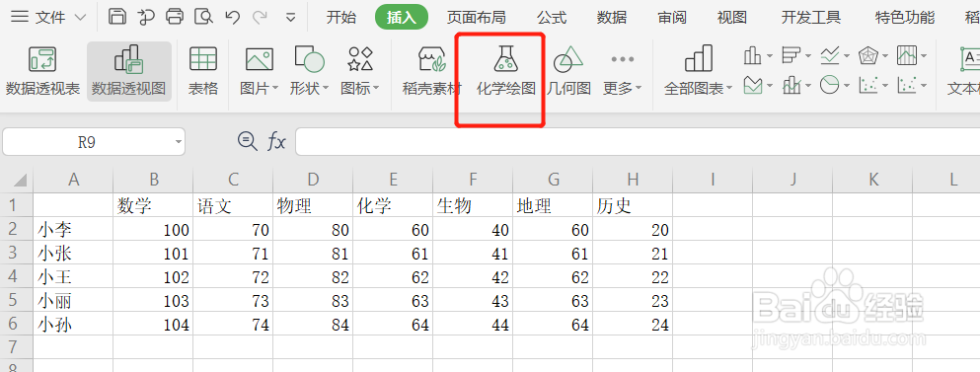Switch to the 开始 Home tab
Viewport: 980px width, 372px height.
point(341,18)
